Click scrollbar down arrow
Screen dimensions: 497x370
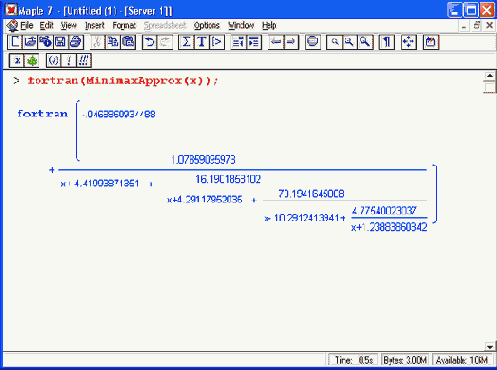[x=489, y=347]
